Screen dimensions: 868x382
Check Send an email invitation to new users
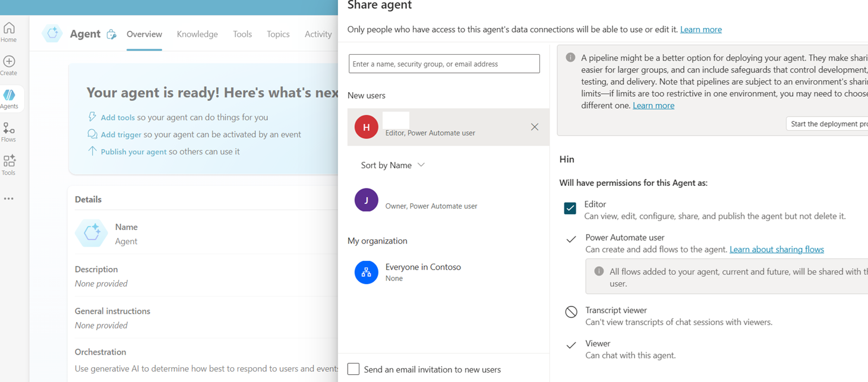[x=353, y=369]
